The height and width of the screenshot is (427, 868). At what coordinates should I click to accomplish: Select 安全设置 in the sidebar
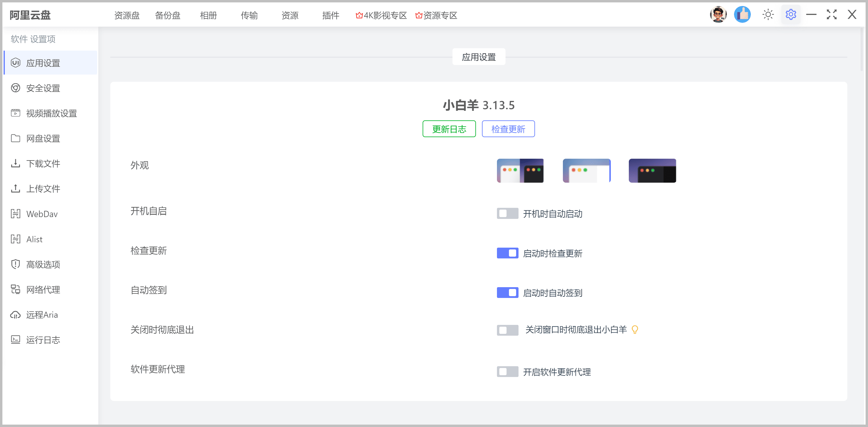(51, 88)
